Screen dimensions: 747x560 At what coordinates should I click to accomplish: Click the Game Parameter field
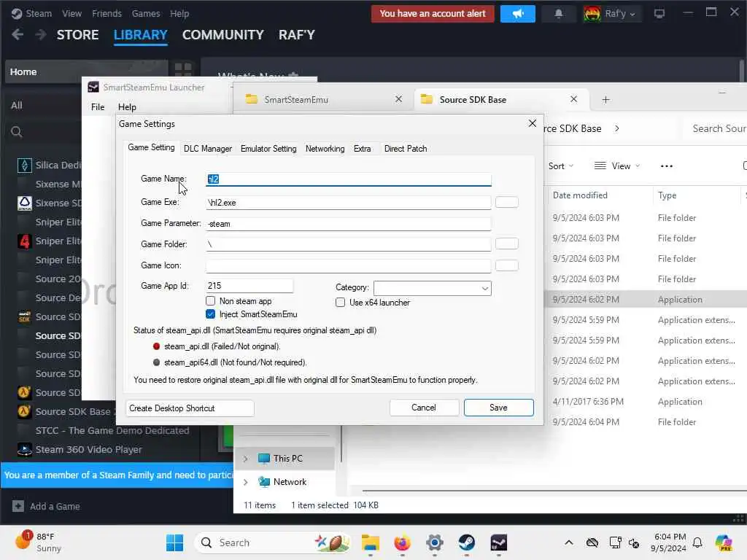pos(348,224)
